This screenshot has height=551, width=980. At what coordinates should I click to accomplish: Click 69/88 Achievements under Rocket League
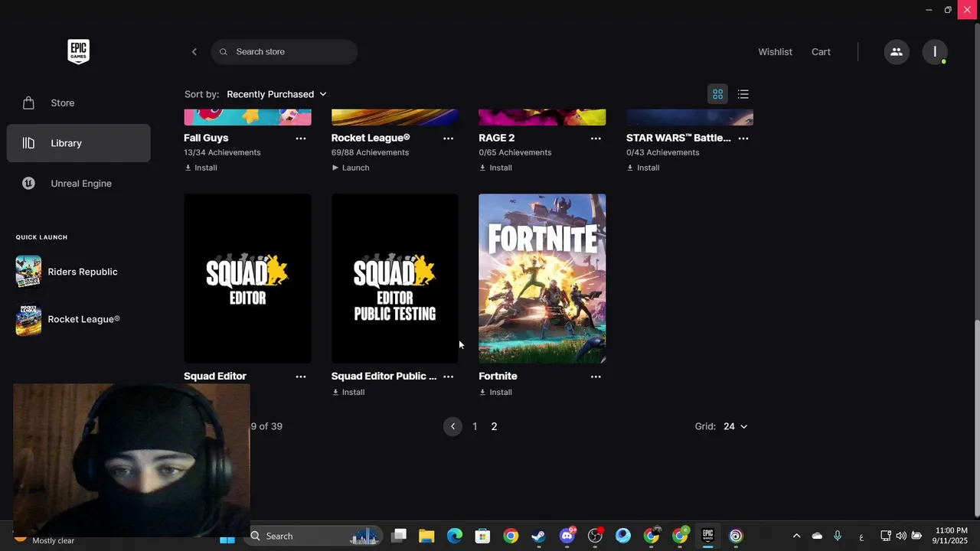(370, 152)
